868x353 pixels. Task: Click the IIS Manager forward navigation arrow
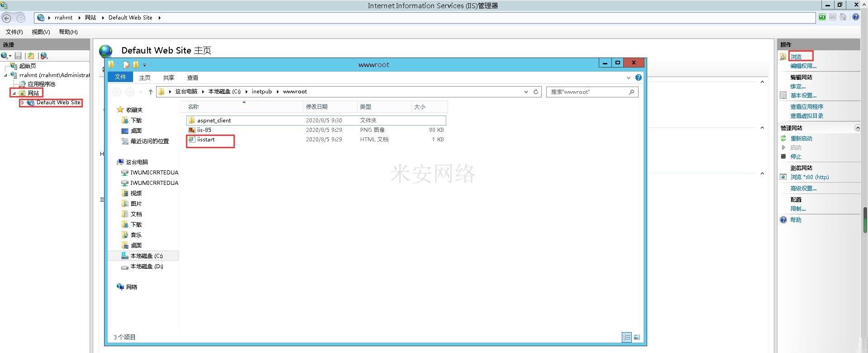21,18
